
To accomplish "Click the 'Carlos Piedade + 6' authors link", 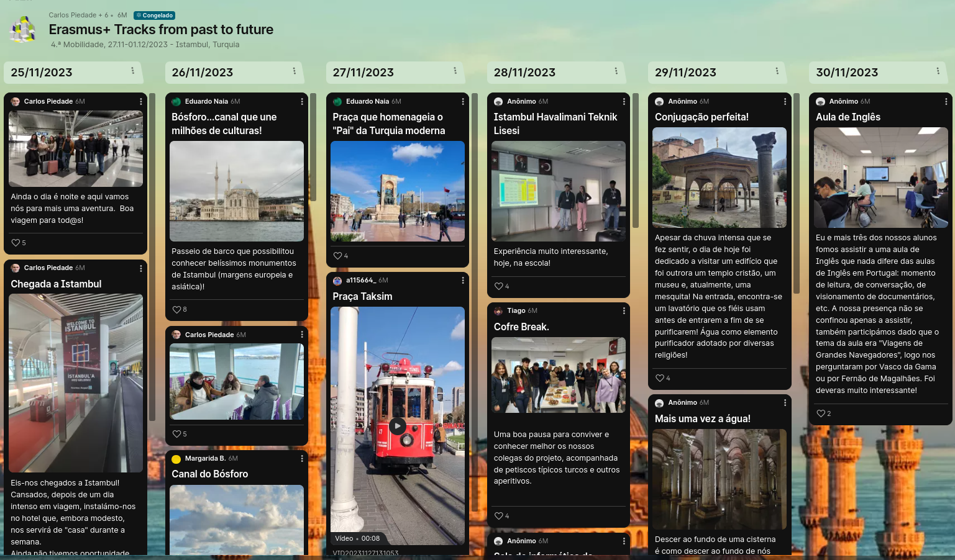I will [78, 15].
